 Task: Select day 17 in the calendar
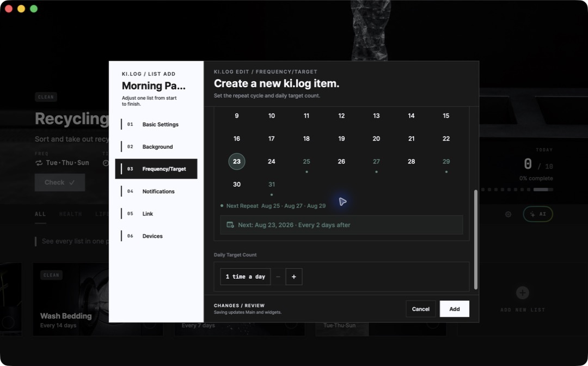[x=272, y=139]
